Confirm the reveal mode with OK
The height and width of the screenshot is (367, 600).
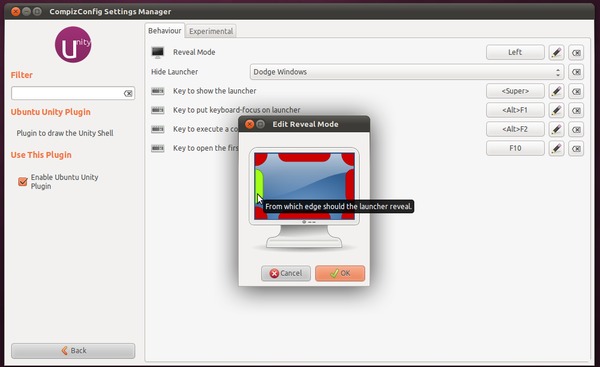point(340,273)
